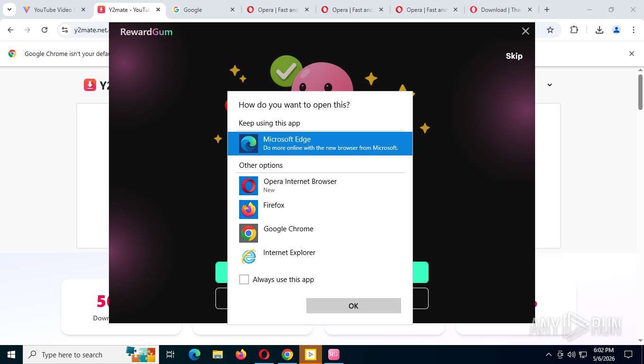
Task: Open the Chrome three-dot menu
Action: [634, 30]
